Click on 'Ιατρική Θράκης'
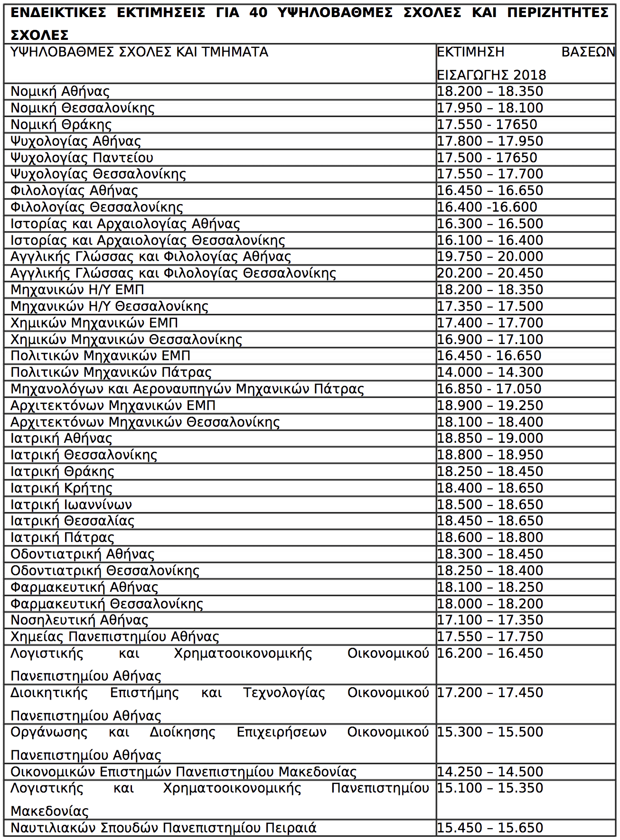 click(x=62, y=472)
